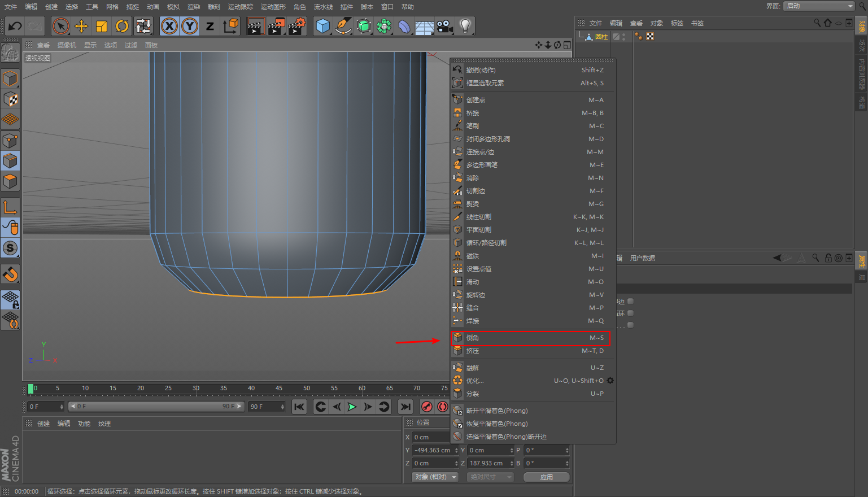Play the animation forward
The width and height of the screenshot is (868, 497).
pos(352,407)
